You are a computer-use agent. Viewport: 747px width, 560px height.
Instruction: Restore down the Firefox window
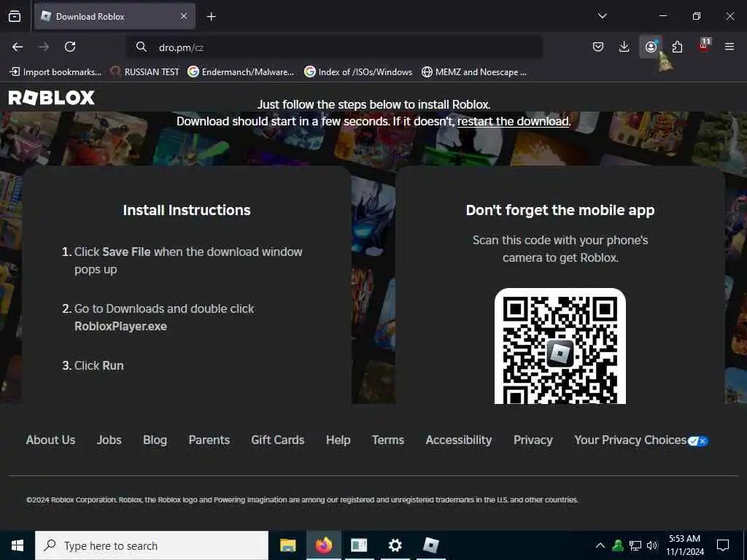click(x=697, y=16)
